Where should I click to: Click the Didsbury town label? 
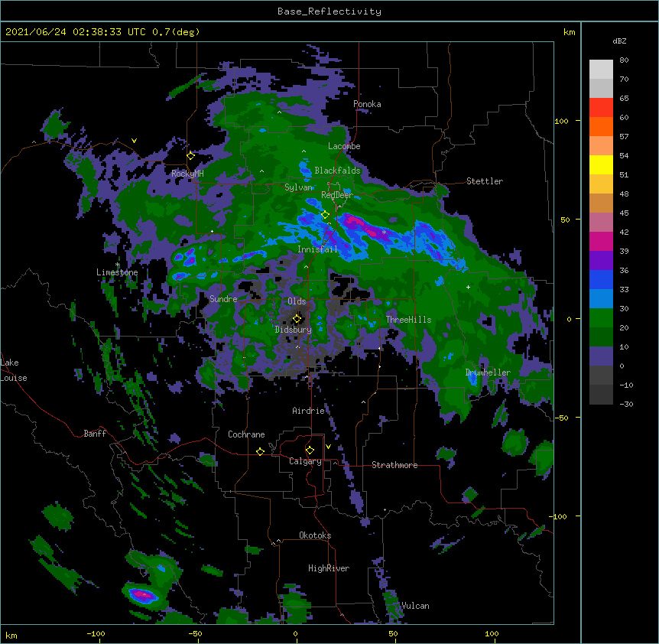click(294, 330)
